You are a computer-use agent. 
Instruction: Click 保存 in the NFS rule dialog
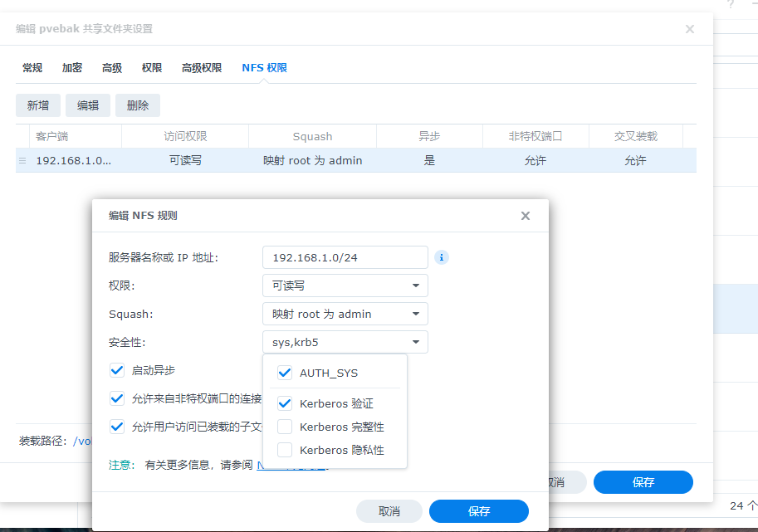(478, 511)
